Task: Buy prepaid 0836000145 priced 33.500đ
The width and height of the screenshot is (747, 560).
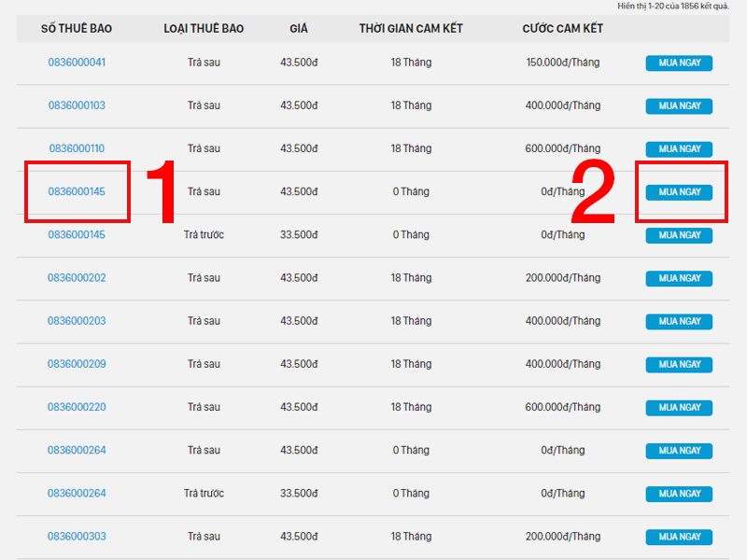Action: tap(679, 235)
